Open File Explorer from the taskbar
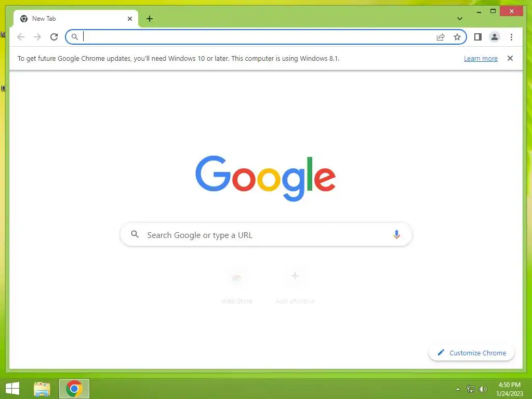 click(x=42, y=389)
